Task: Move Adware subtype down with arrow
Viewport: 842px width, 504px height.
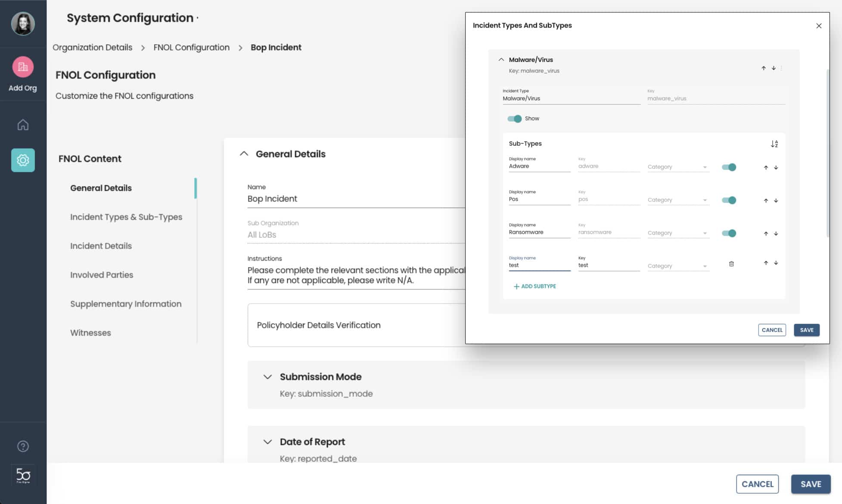Action: coord(776,168)
